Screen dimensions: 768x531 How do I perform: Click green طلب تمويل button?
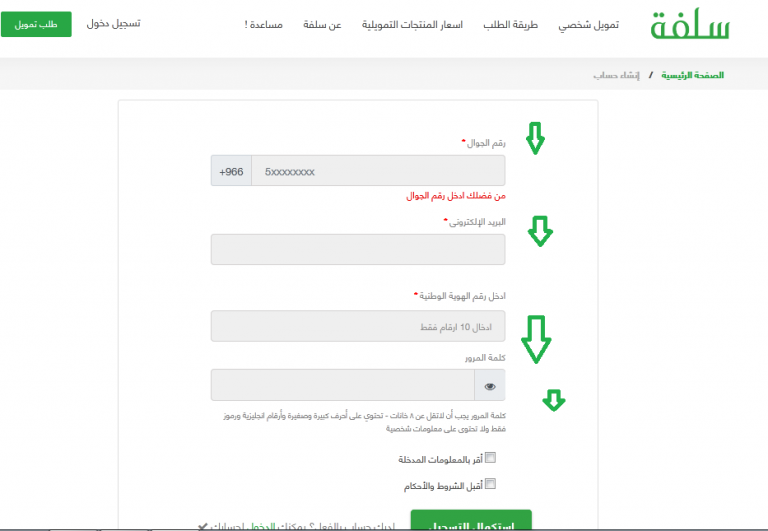36,24
